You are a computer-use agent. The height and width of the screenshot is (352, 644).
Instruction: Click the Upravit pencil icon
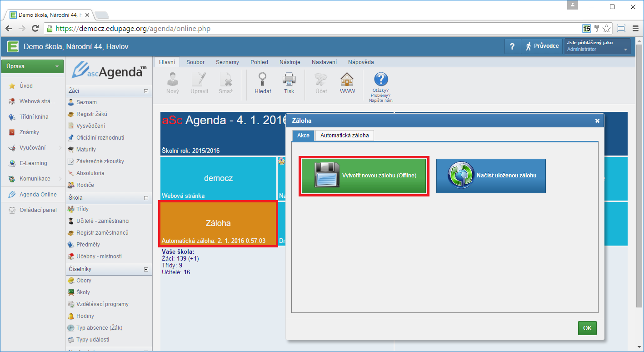200,83
